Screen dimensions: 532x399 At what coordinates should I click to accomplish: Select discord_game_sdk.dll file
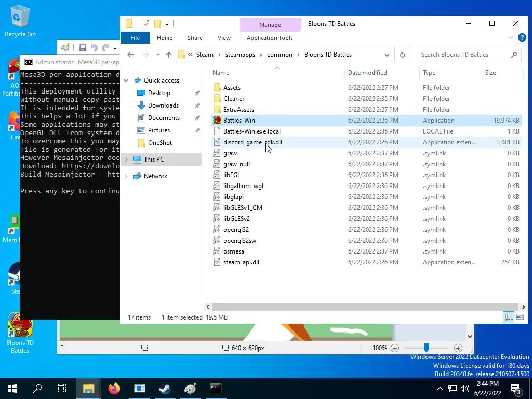point(252,142)
